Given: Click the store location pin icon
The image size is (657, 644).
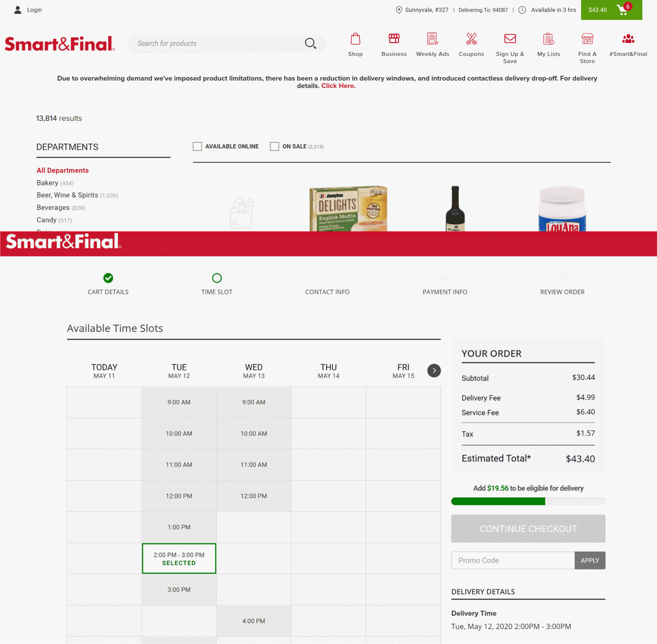Looking at the screenshot, I should pyautogui.click(x=399, y=10).
